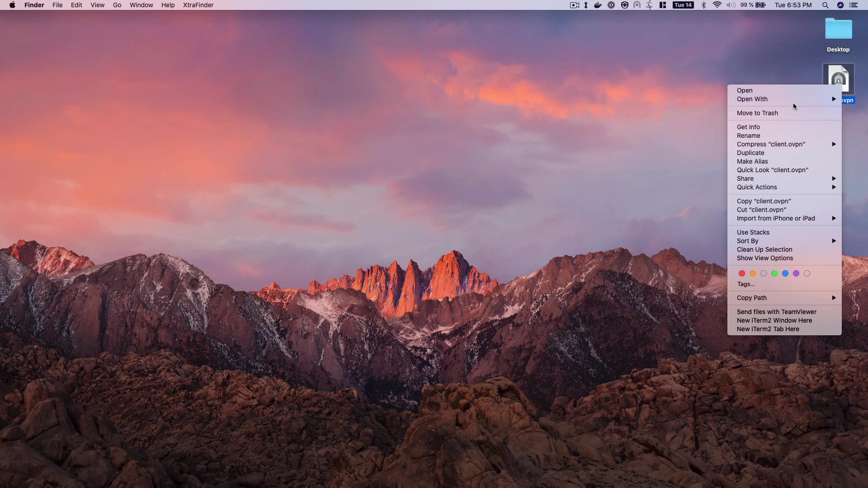Apply the blue tag color
The width and height of the screenshot is (868, 488).
coord(785,273)
